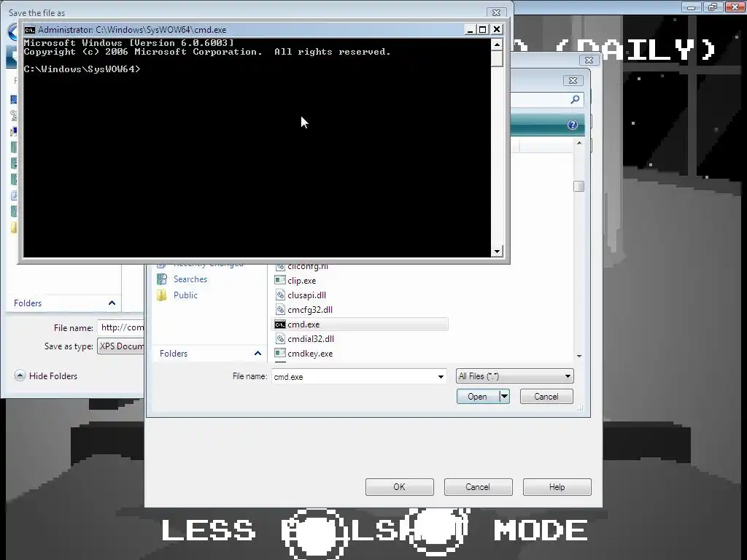Close the Save the file as dialog
The height and width of the screenshot is (560, 747).
(x=496, y=12)
